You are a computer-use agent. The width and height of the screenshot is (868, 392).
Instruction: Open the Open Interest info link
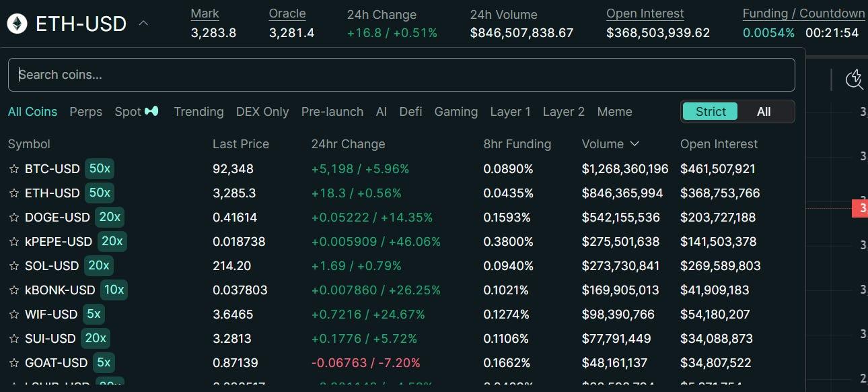pyautogui.click(x=645, y=13)
